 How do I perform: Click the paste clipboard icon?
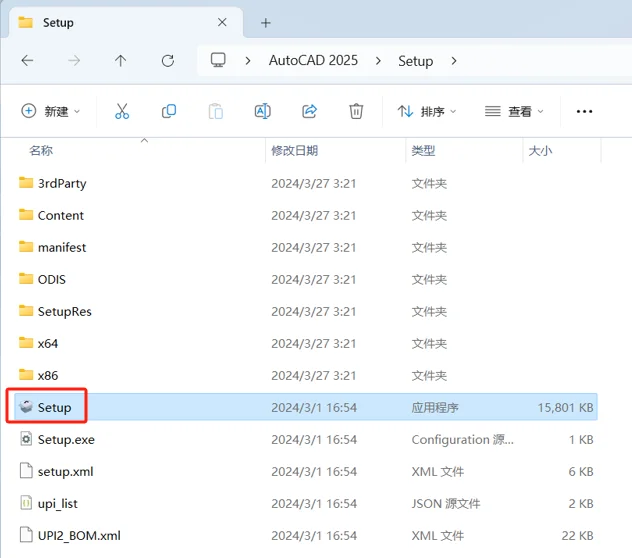click(216, 111)
